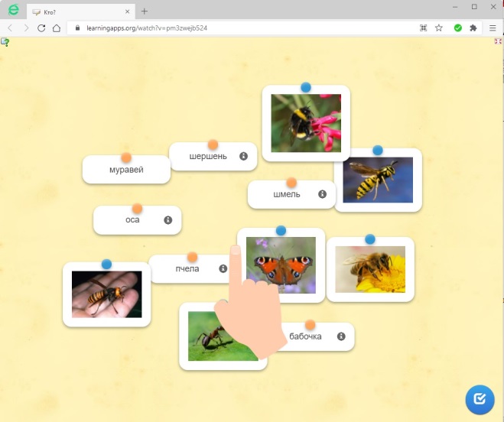504x422 pixels.
Task: Bookmark this page with the star icon
Action: point(439,28)
